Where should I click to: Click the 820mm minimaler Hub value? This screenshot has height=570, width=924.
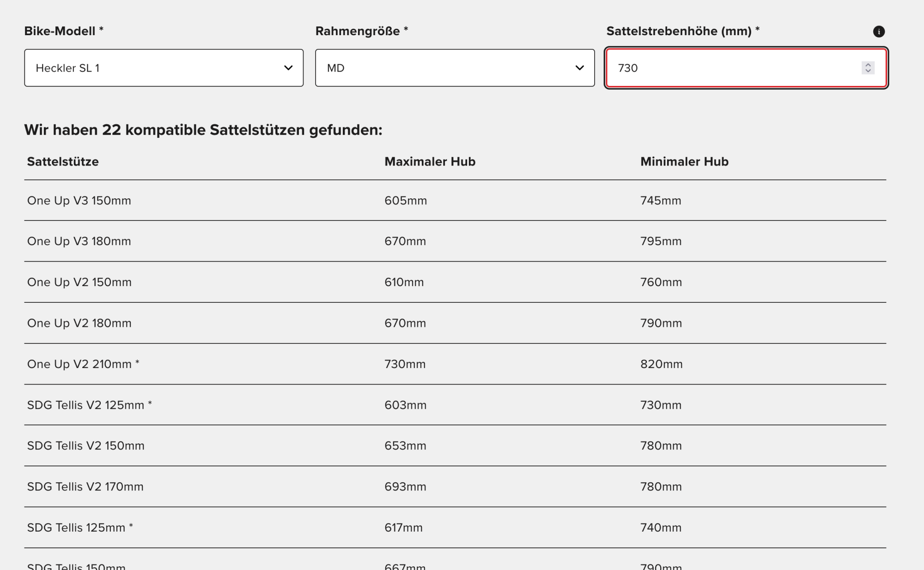(662, 364)
